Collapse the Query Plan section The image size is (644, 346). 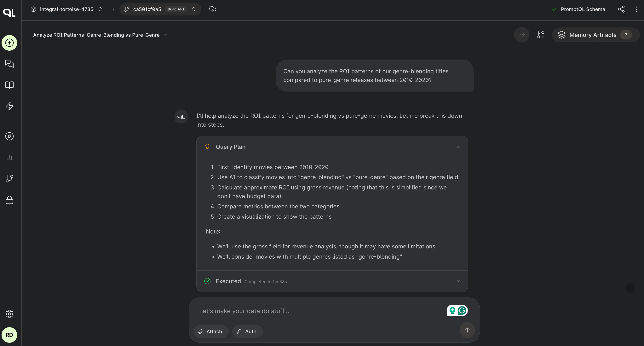click(458, 147)
